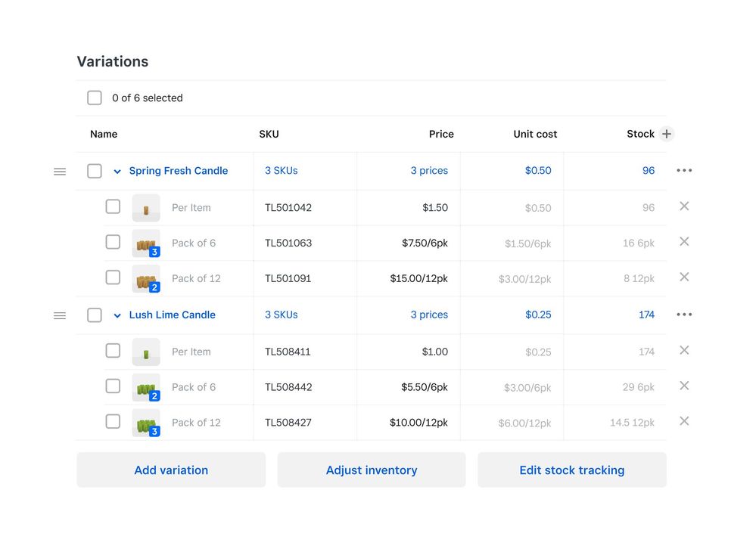Click the Spring Fresh Pack of 12 thumbnail

146,279
